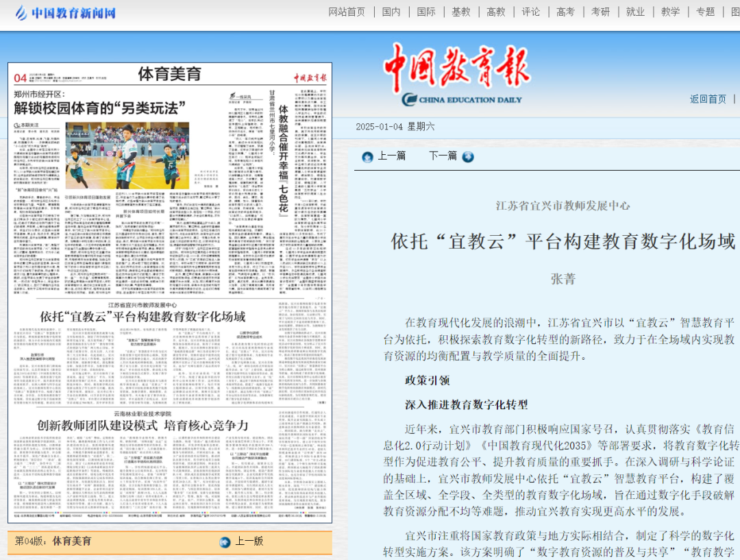Viewport: 740px width, 560px height.
Task: Open the 就业 navigation item
Action: pos(635,12)
